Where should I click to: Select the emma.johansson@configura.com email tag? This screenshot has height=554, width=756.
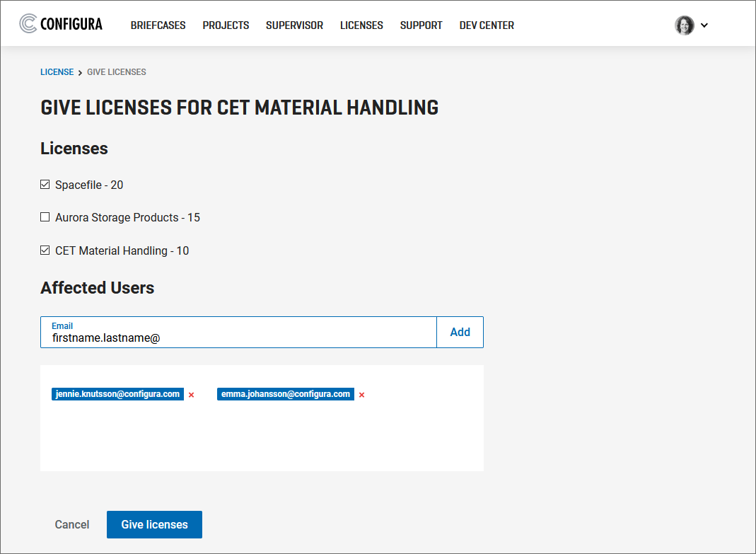pyautogui.click(x=285, y=394)
